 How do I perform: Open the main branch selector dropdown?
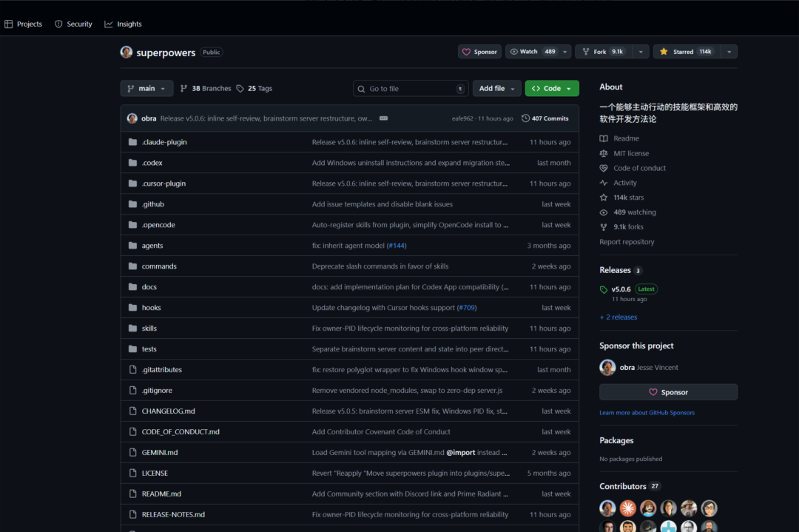pyautogui.click(x=146, y=88)
